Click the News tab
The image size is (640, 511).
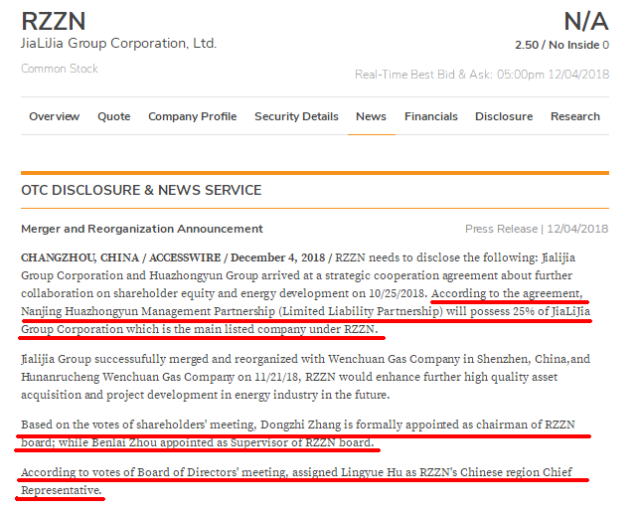371,116
